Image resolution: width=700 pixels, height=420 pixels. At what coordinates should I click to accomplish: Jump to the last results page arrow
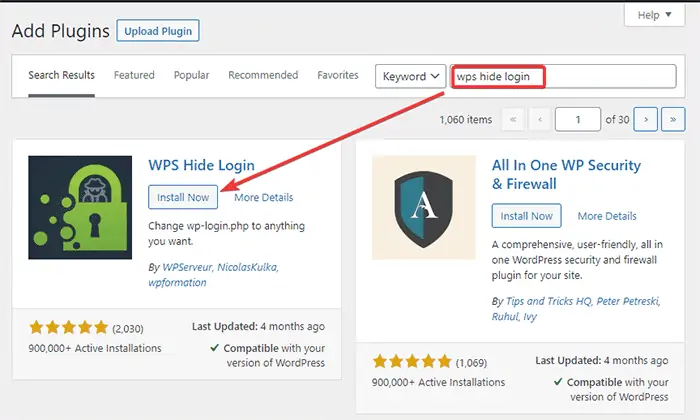(x=673, y=119)
